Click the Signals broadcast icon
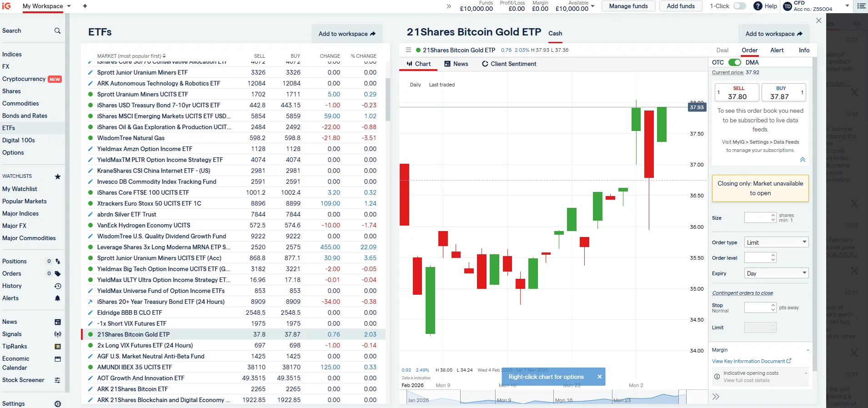The height and width of the screenshot is (408, 868). coord(58,334)
